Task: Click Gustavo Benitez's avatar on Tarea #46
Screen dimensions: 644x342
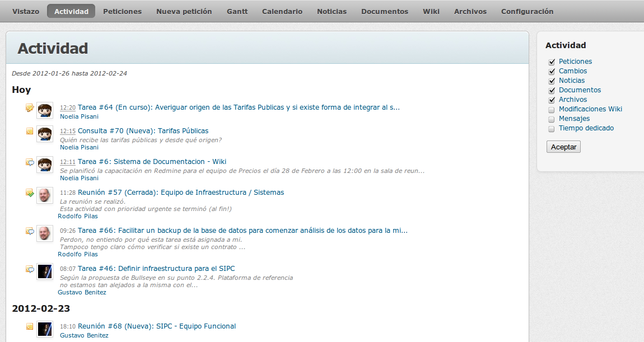Action: click(45, 272)
